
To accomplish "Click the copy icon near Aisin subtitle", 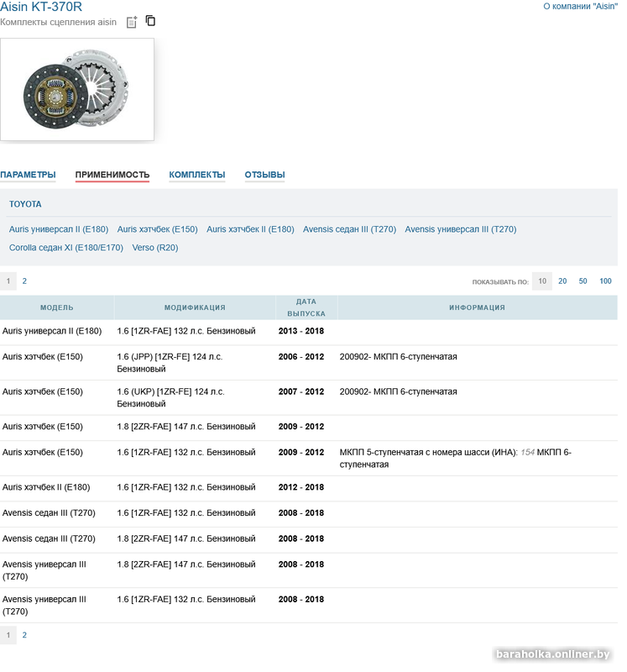I will point(150,20).
